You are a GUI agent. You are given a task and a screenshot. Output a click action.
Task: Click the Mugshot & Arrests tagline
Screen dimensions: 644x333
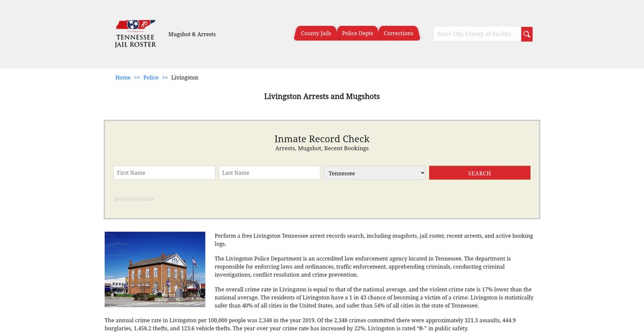192,34
